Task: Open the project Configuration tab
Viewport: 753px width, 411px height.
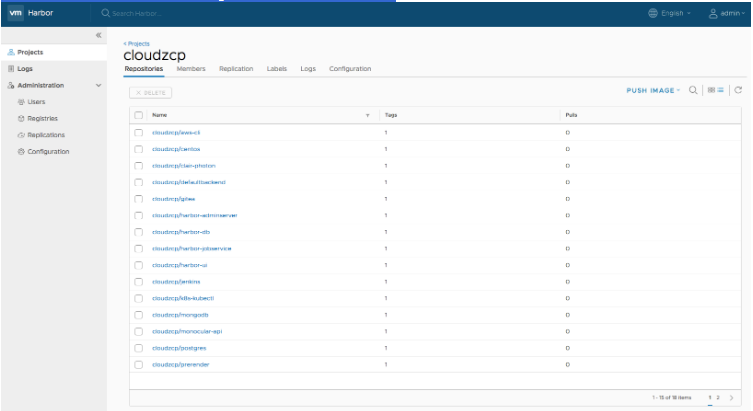Action: 350,69
